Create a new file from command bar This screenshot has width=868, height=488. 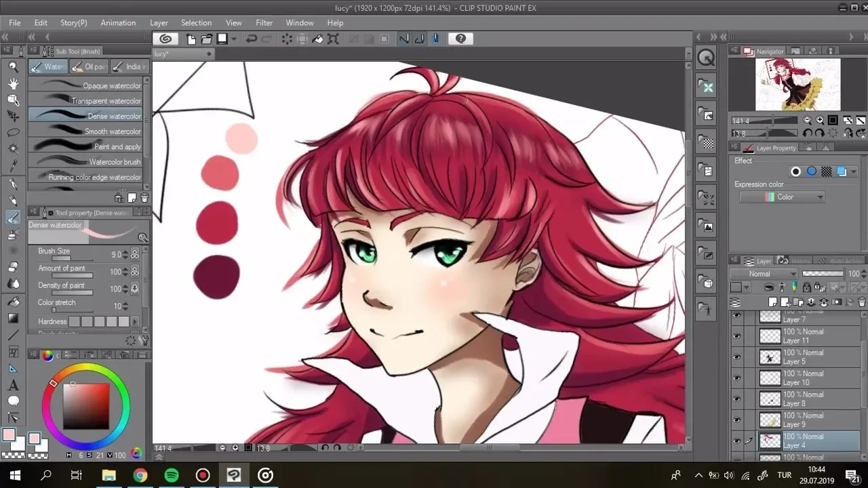192,39
